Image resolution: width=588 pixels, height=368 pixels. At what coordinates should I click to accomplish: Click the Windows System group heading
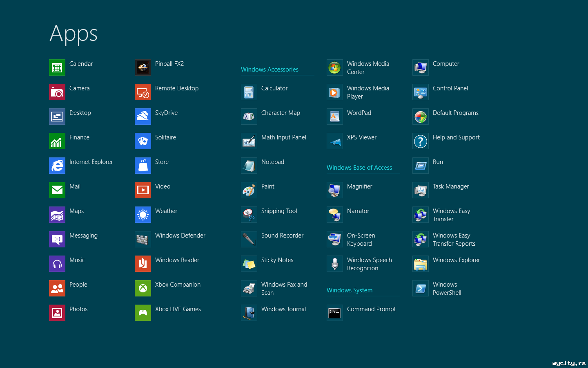point(350,290)
